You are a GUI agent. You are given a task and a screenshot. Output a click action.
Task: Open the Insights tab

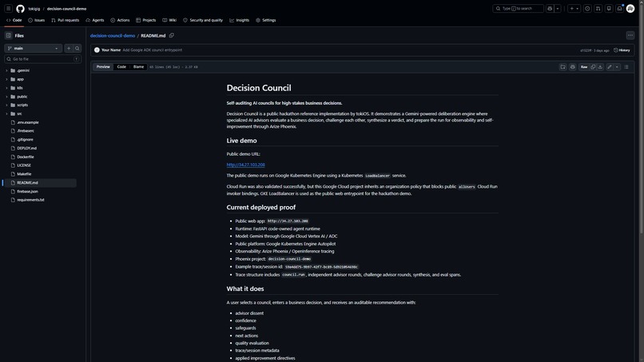coord(239,20)
